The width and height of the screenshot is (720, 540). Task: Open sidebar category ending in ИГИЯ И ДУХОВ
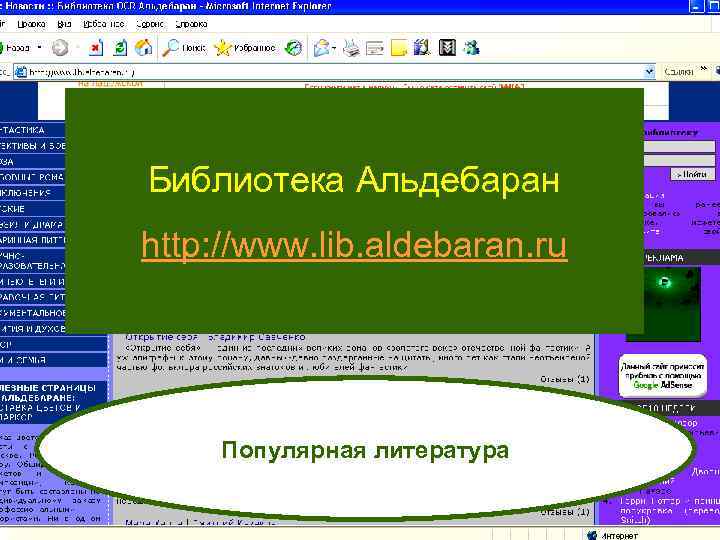tap(32, 329)
